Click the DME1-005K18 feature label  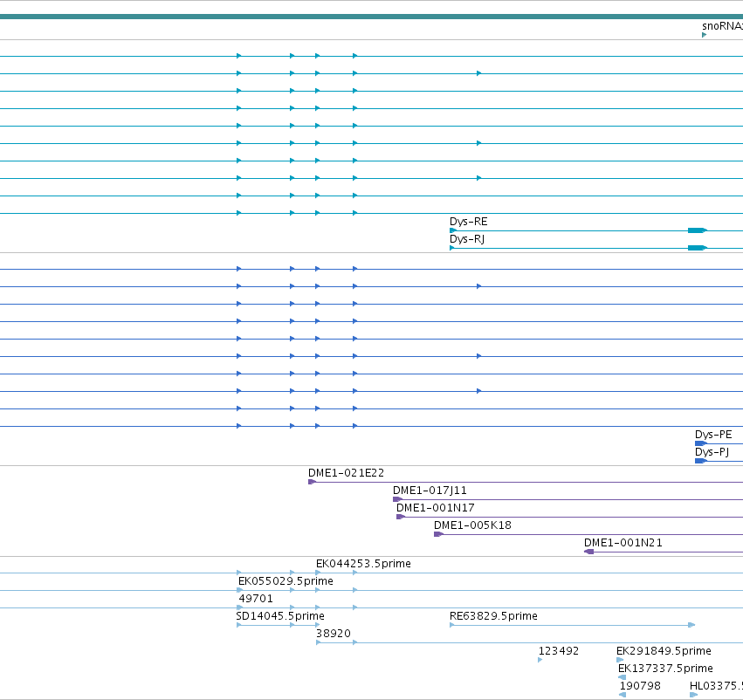(472, 525)
